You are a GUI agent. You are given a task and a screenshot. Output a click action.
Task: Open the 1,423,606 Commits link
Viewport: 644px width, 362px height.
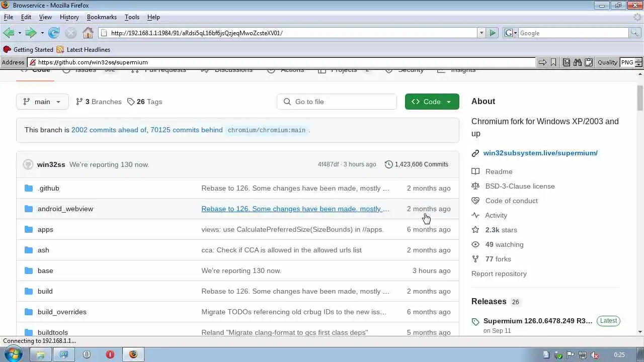click(417, 164)
